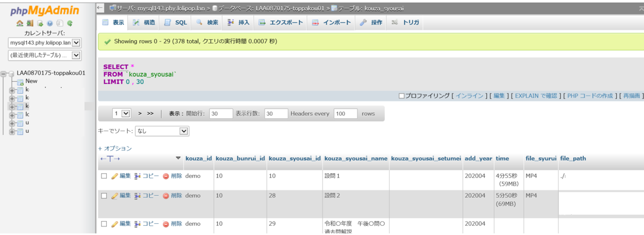This screenshot has height=235, width=644.
Task: Open the トリガ tab
Action: 405,23
